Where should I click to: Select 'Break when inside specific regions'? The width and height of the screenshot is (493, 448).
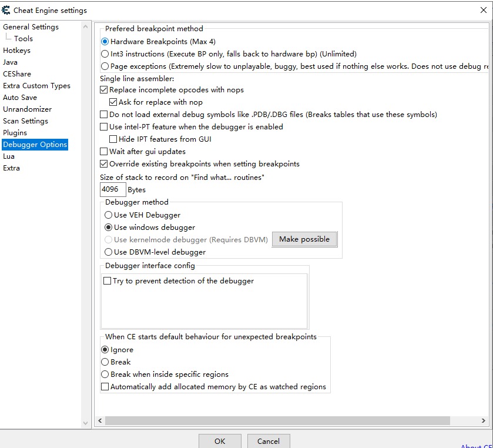(105, 375)
